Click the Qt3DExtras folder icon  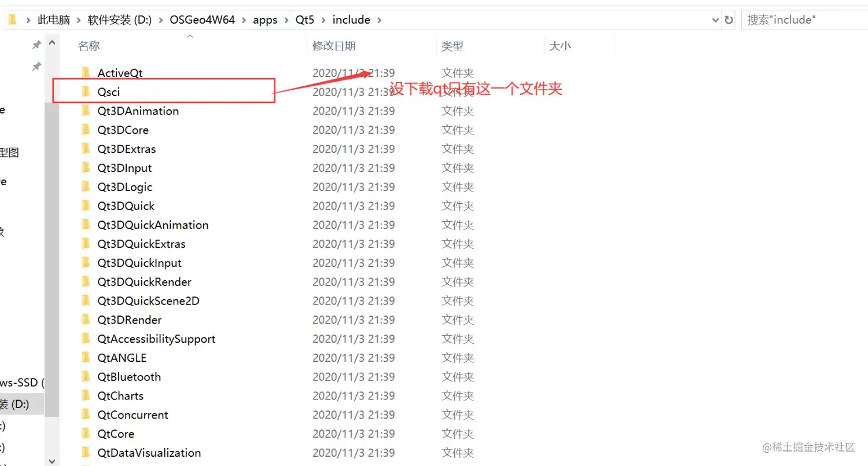tap(86, 149)
